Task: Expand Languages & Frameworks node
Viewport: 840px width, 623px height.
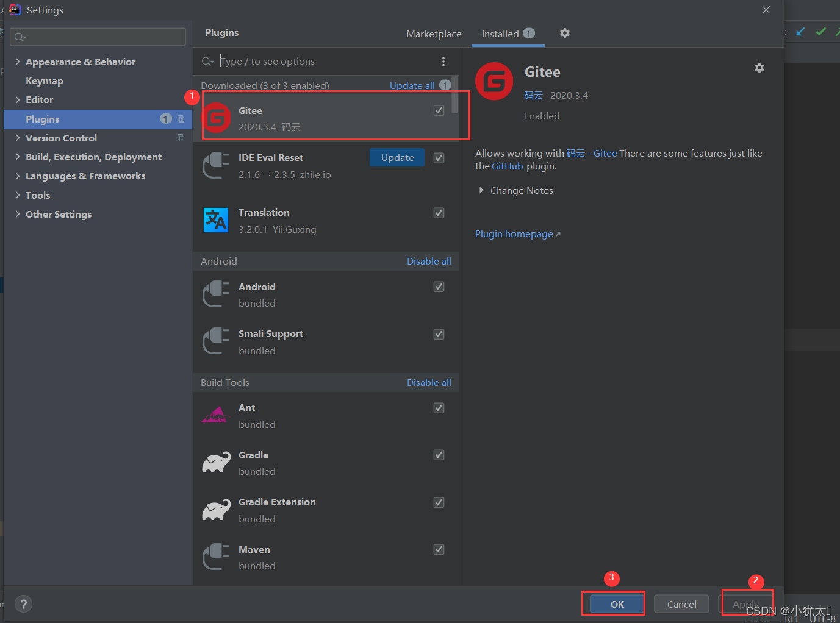Action: click(x=18, y=176)
